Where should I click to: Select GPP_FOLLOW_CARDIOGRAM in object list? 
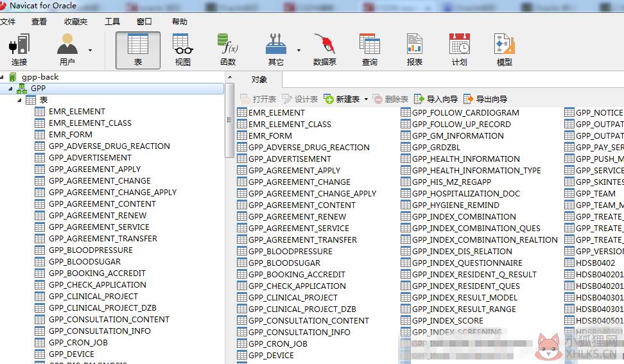465,112
